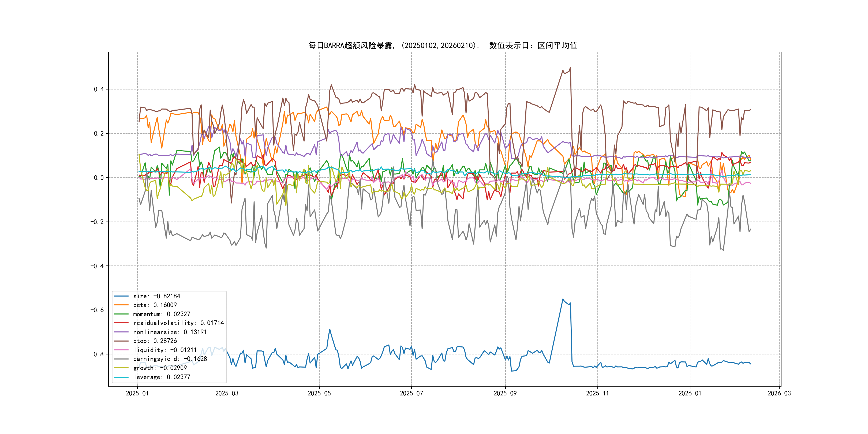Click the blue size legend line swatch
The image size is (868, 434).
pos(121,296)
